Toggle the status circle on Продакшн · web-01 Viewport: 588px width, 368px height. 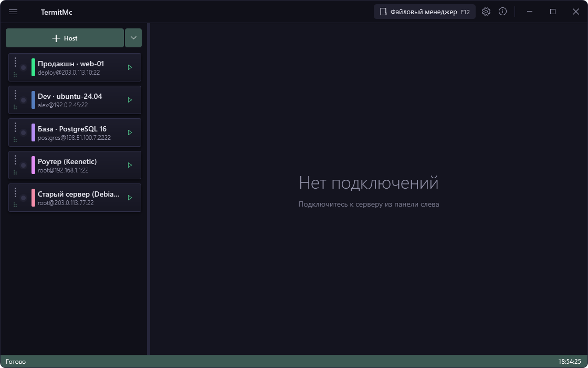23,68
